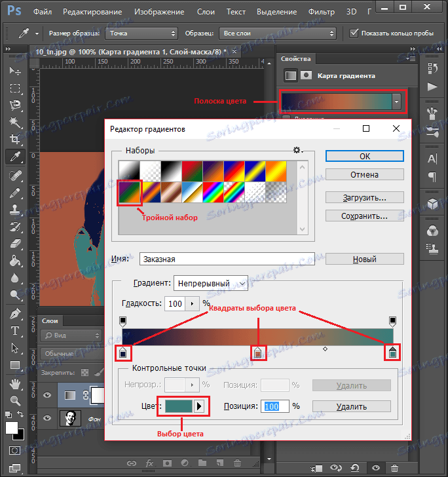Image resolution: width=448 pixels, height=477 pixels.
Task: Click the active Удалить color stop button
Action: tap(352, 406)
